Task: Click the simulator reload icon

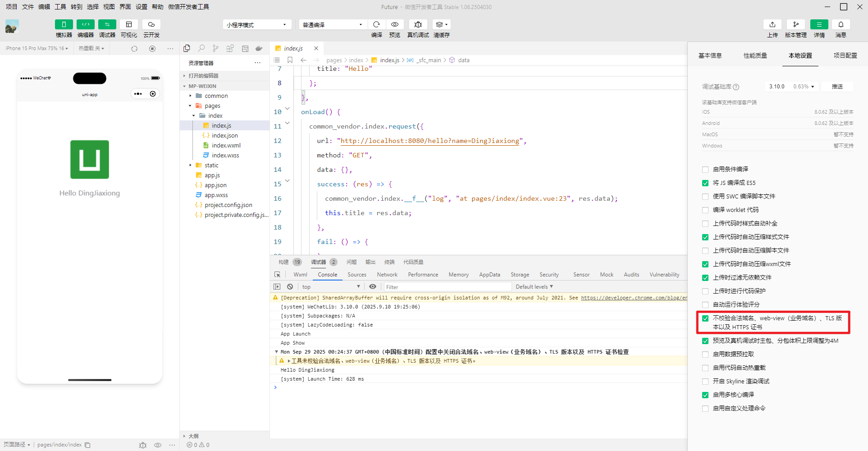Action: click(x=134, y=49)
